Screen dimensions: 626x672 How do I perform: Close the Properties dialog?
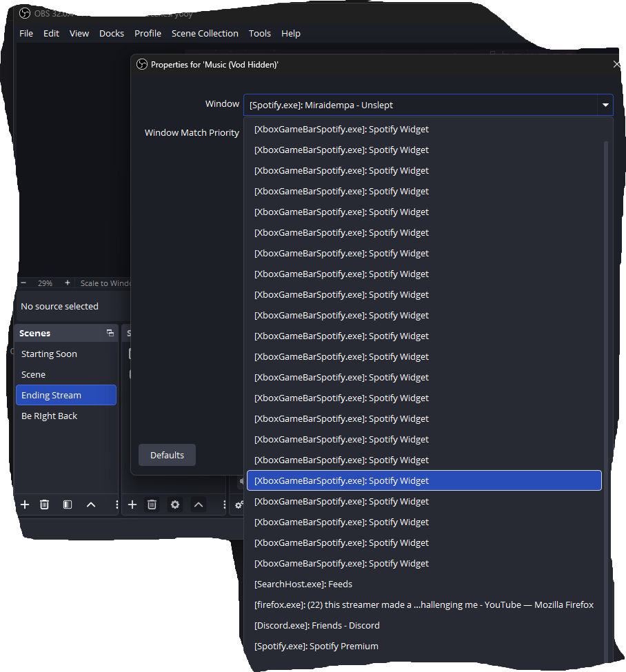point(616,64)
